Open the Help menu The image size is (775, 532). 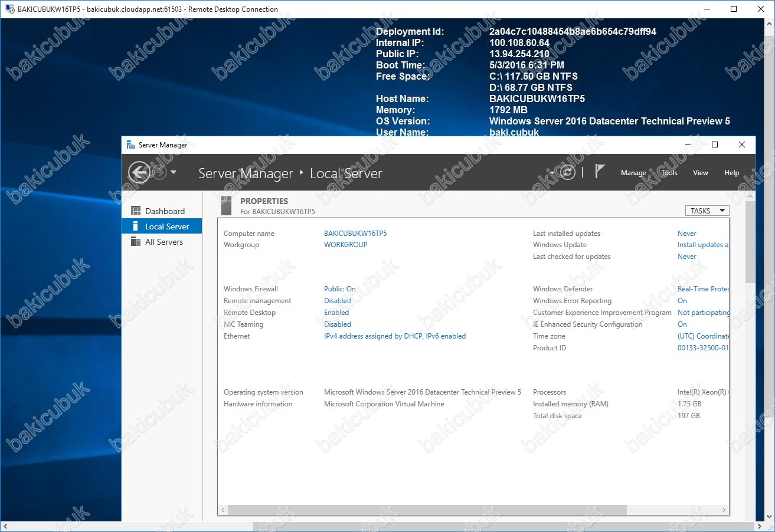[x=732, y=173]
